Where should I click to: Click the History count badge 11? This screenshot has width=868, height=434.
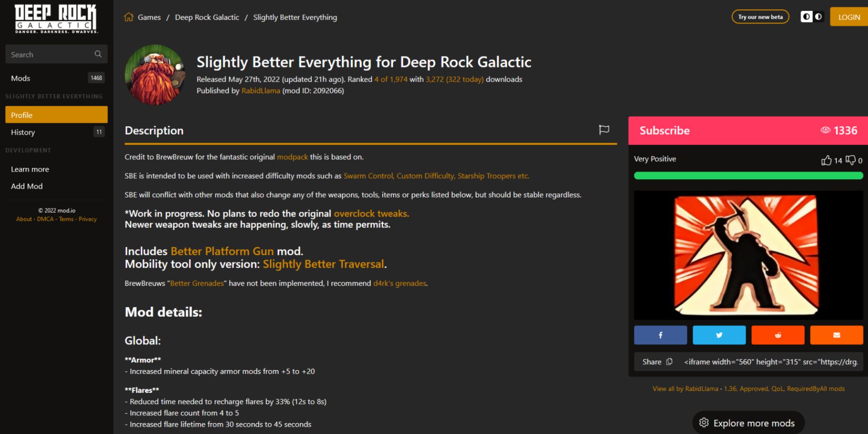point(99,132)
